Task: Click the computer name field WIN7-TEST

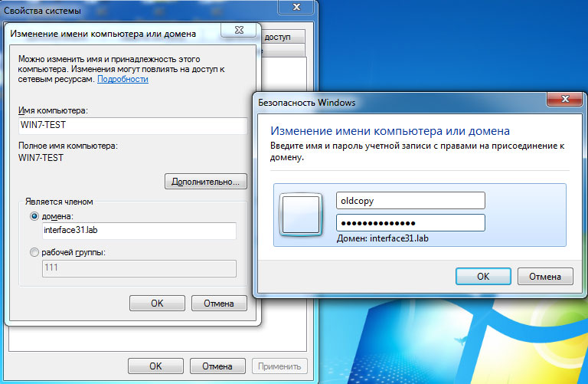Action: click(x=132, y=126)
